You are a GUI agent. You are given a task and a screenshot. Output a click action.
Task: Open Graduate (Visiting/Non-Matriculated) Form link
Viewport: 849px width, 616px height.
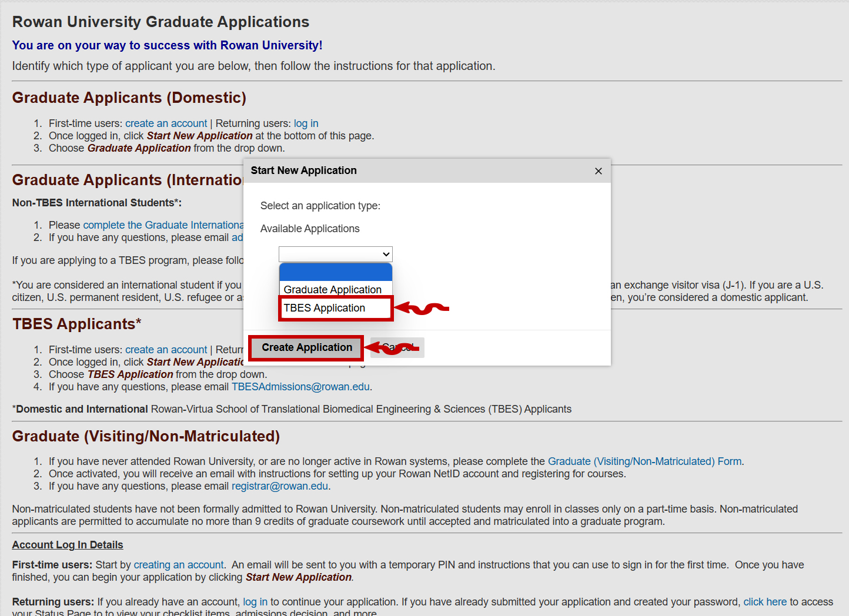tap(644, 461)
